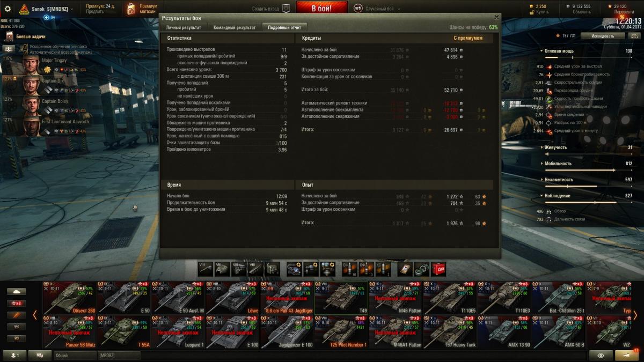Toggle the x3 bonus carousel filter
Screen dimensions: 644x362
[x=16, y=303]
